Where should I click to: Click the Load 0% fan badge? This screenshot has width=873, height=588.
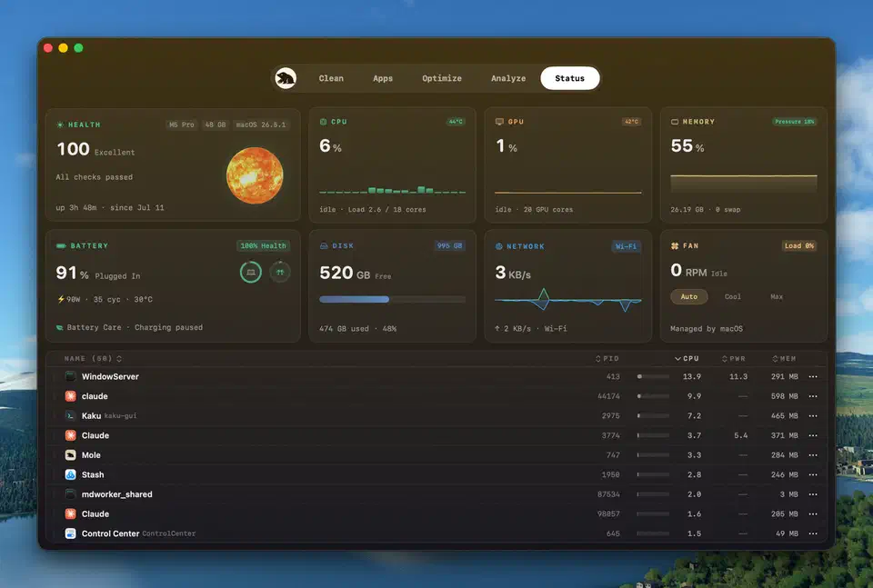coord(799,245)
